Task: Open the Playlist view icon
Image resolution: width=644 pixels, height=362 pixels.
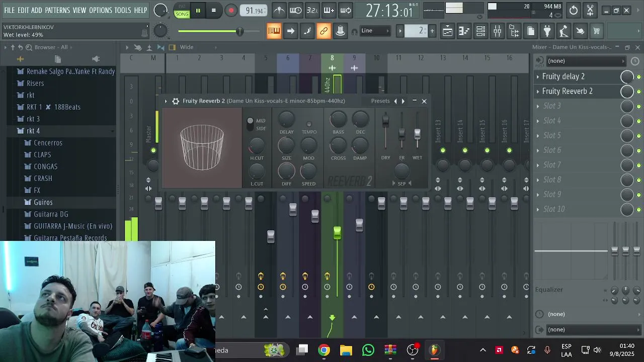Action: pos(447,31)
